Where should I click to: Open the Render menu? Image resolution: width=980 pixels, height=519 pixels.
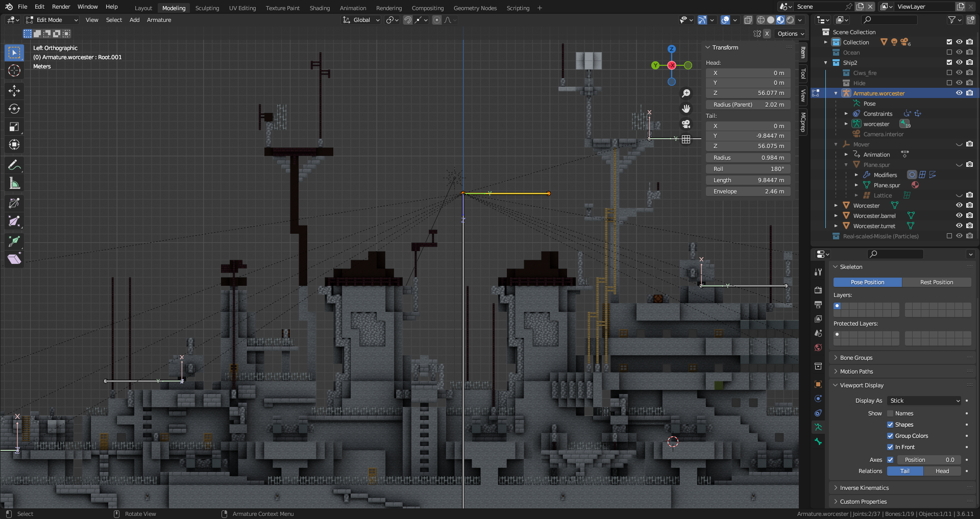[x=61, y=7]
